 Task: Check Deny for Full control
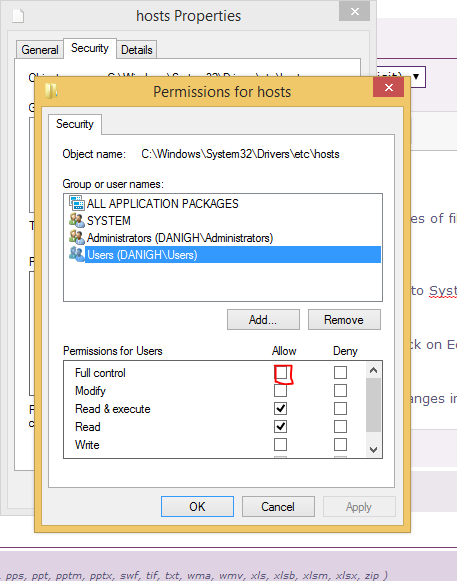point(340,372)
